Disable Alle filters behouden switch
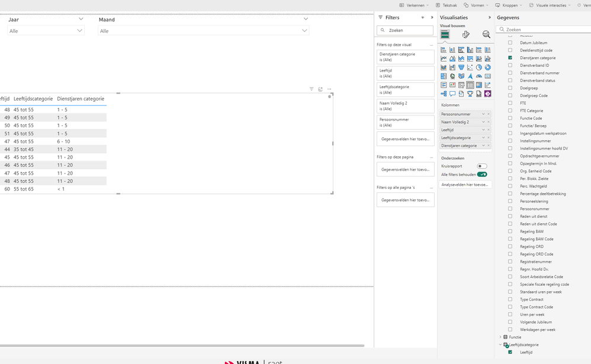Screen dimensions: 591x364 pyautogui.click(x=481, y=175)
